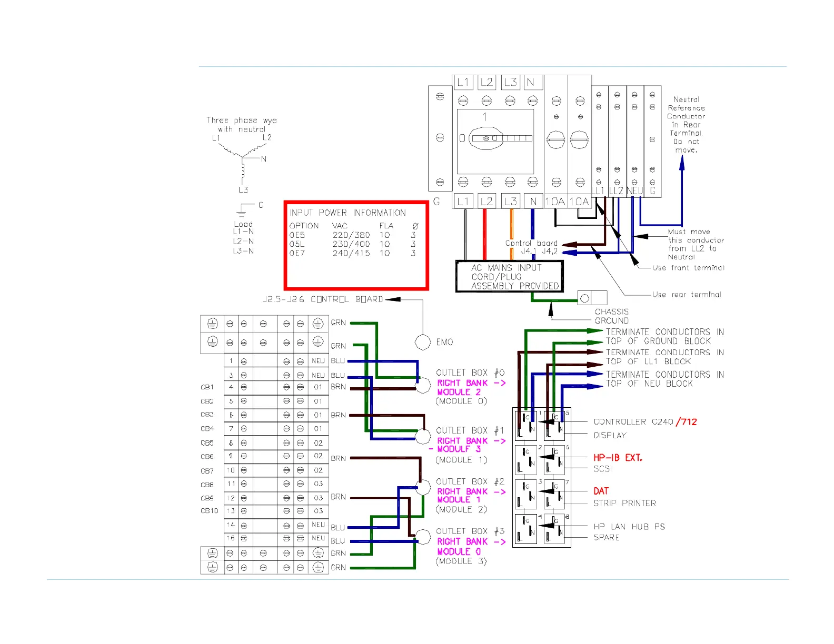
Task: Select outlet receptacle number 7
Action: click(554, 494)
